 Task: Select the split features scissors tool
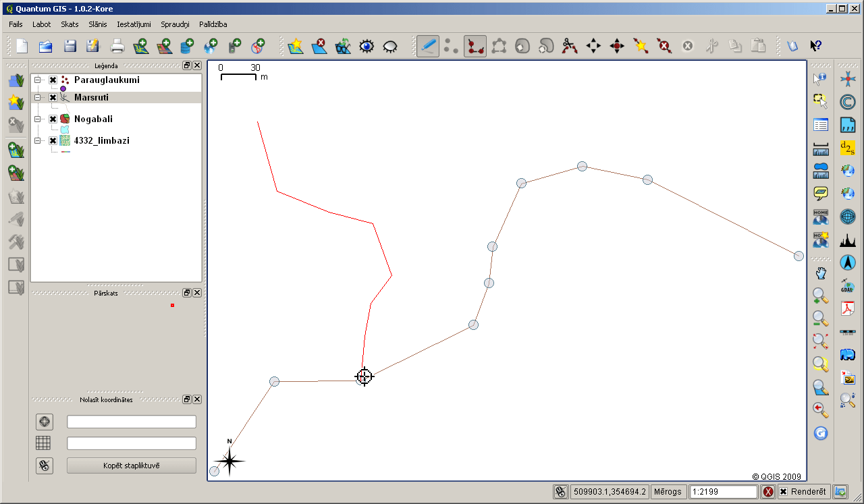[x=570, y=46]
